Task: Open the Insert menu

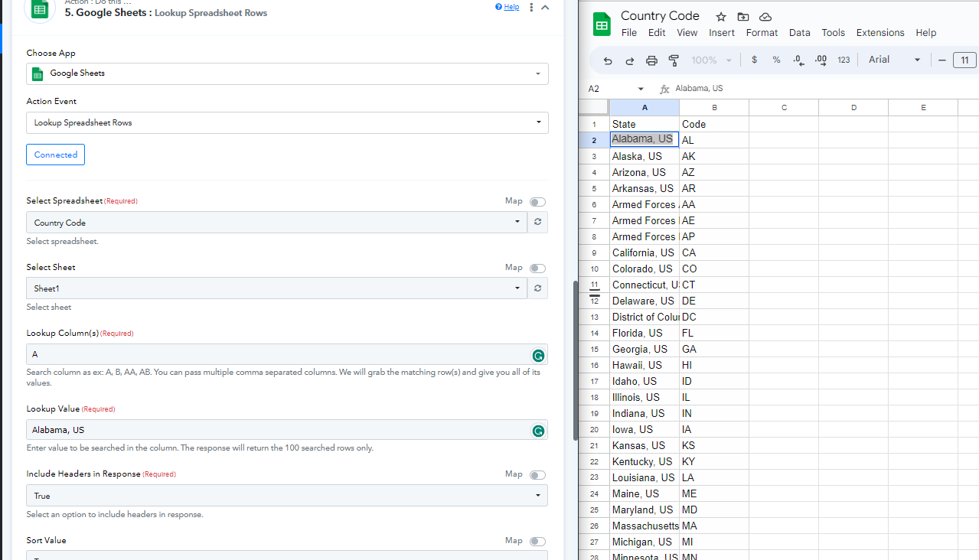Action: 722,33
